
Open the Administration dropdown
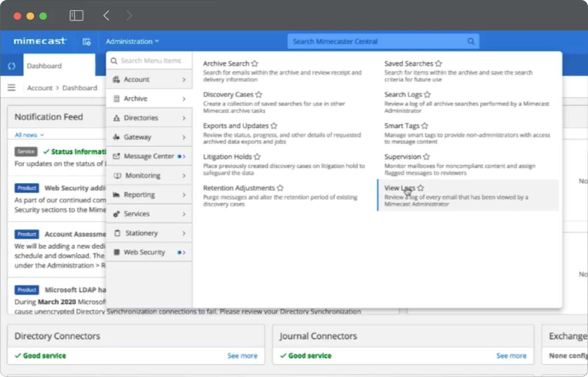click(132, 41)
